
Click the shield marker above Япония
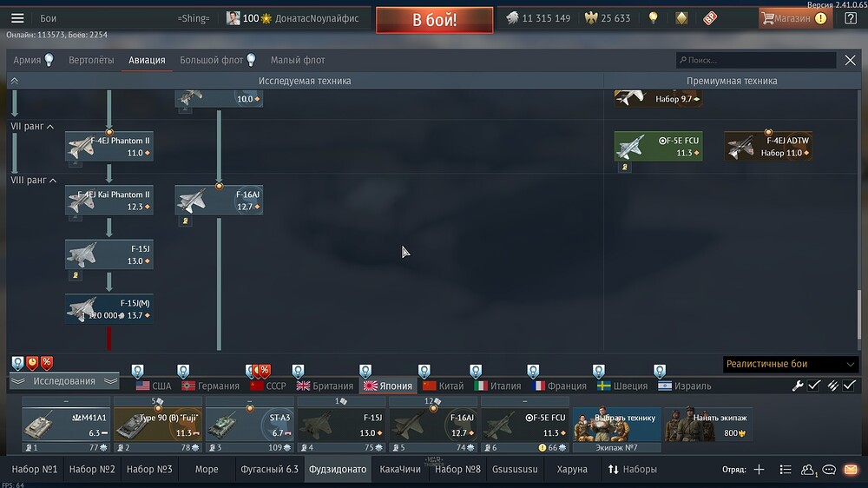pos(365,371)
